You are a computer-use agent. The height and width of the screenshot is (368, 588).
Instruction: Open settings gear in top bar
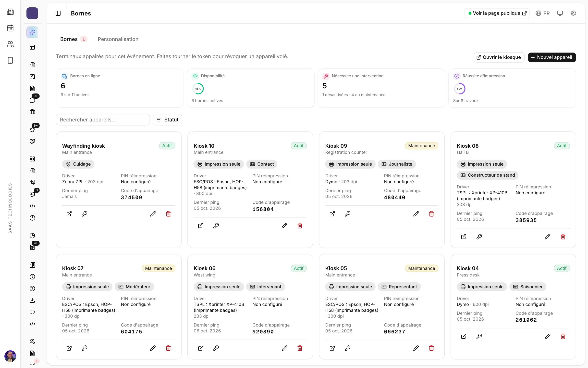point(573,13)
